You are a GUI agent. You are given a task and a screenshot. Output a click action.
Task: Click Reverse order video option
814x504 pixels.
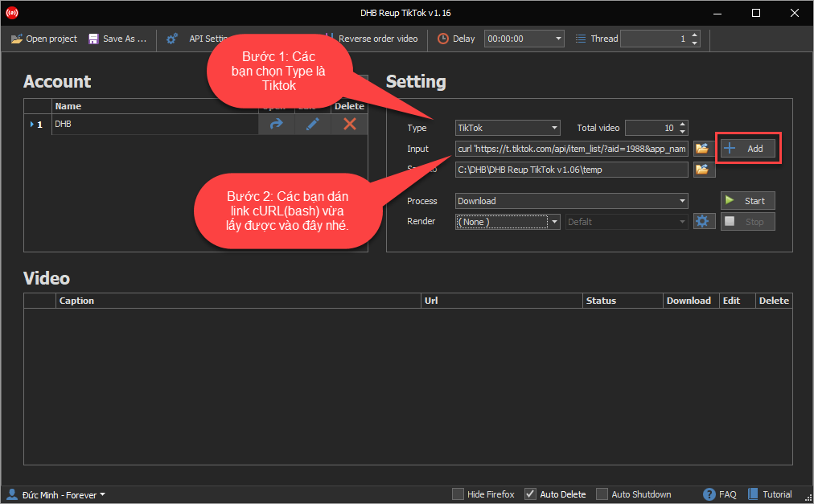pyautogui.click(x=377, y=39)
